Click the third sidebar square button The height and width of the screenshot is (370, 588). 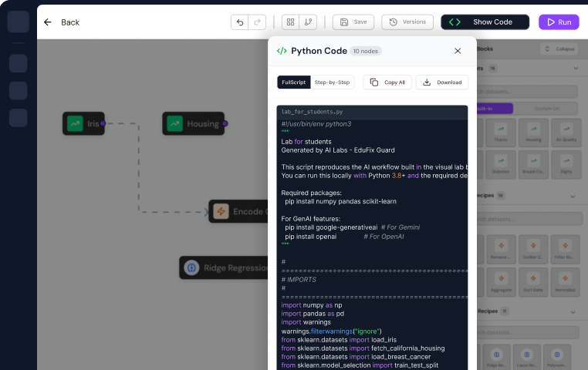(18, 118)
